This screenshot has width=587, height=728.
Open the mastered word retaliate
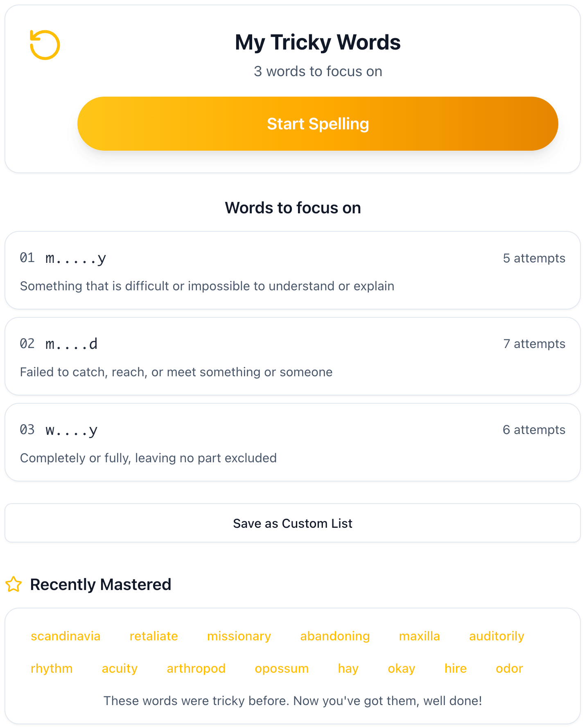(154, 636)
